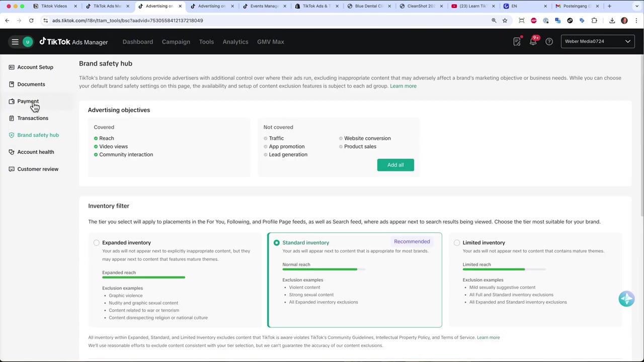644x362 pixels.
Task: Click the 'Product sales' objective text
Action: (360, 147)
